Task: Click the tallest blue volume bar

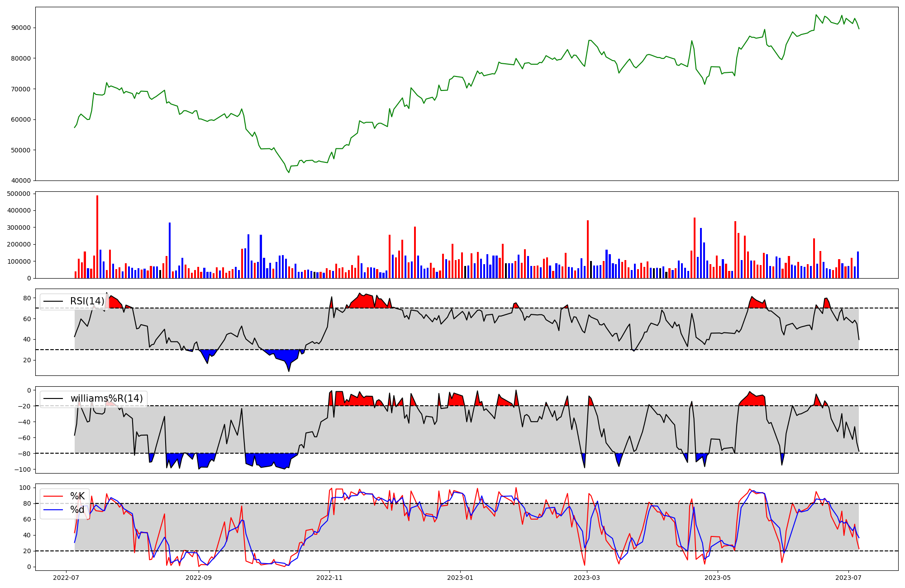Action: (170, 250)
